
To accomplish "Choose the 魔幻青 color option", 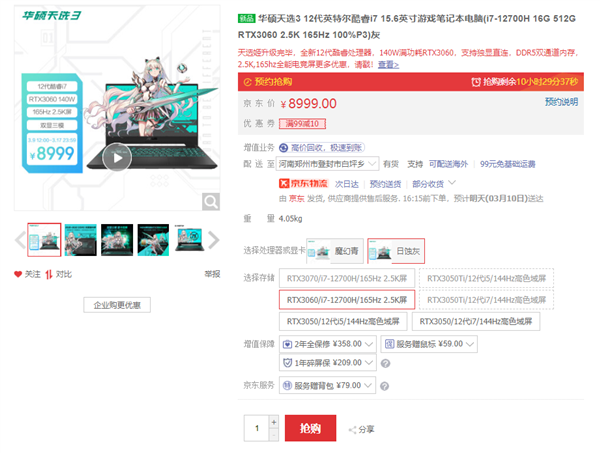I will tap(335, 251).
